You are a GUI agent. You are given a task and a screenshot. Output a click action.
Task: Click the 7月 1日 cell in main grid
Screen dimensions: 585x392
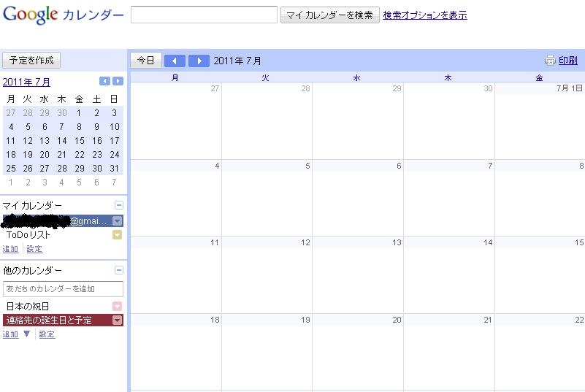coord(540,121)
